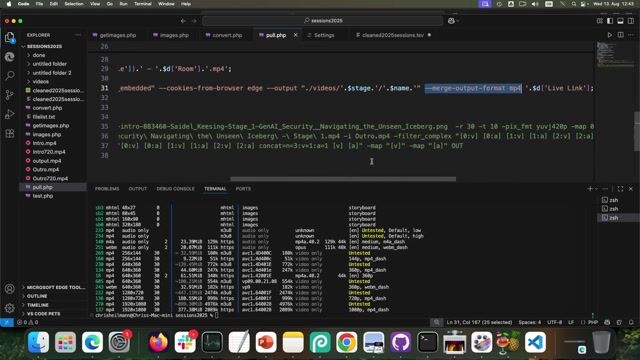This screenshot has width=640, height=360.
Task: Go back using the navigation arrow
Action: point(183,21)
